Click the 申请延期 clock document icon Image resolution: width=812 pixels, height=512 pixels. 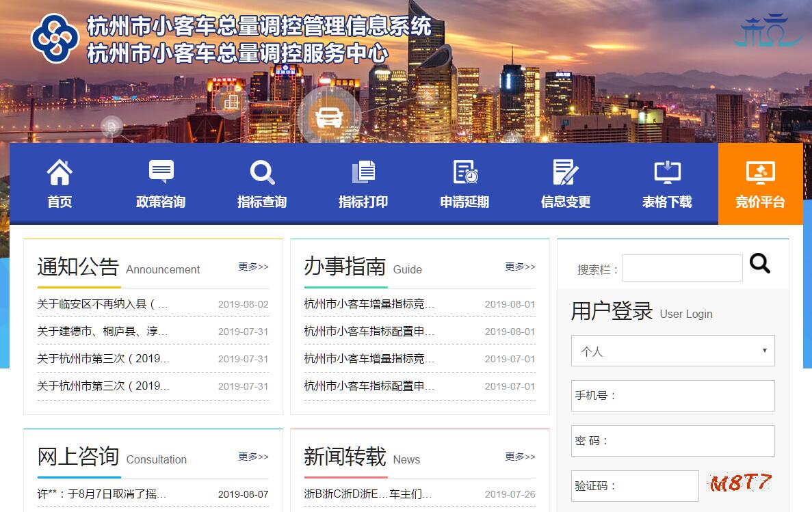464,172
